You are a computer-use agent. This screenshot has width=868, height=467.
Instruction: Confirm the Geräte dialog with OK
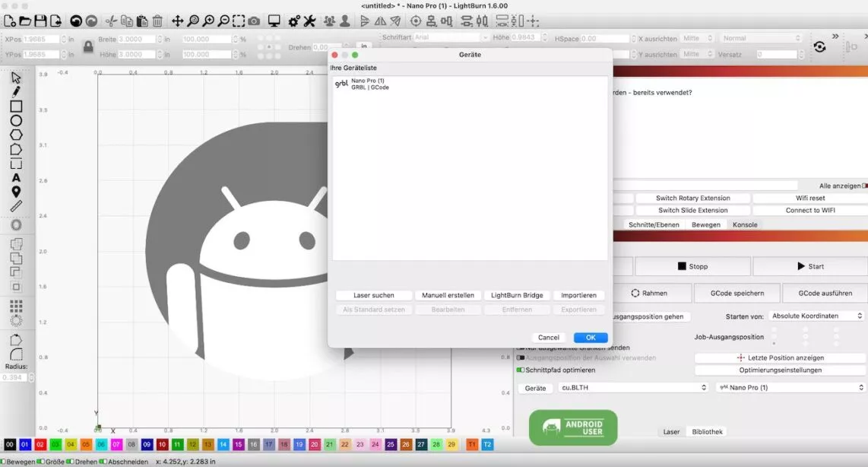(x=591, y=338)
